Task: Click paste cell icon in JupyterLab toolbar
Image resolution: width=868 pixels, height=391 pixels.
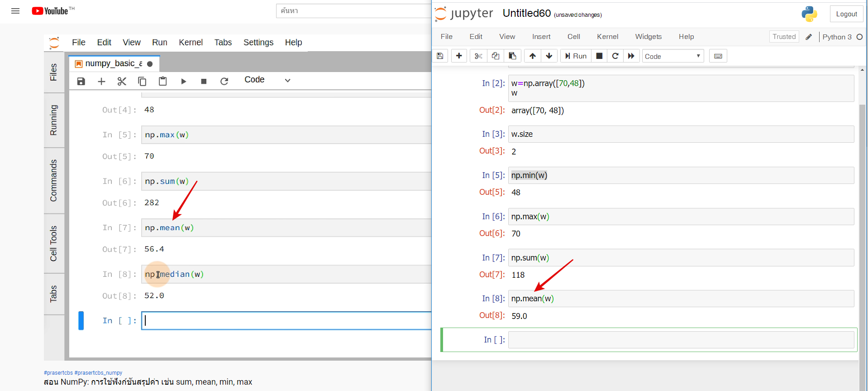Action: [x=163, y=81]
